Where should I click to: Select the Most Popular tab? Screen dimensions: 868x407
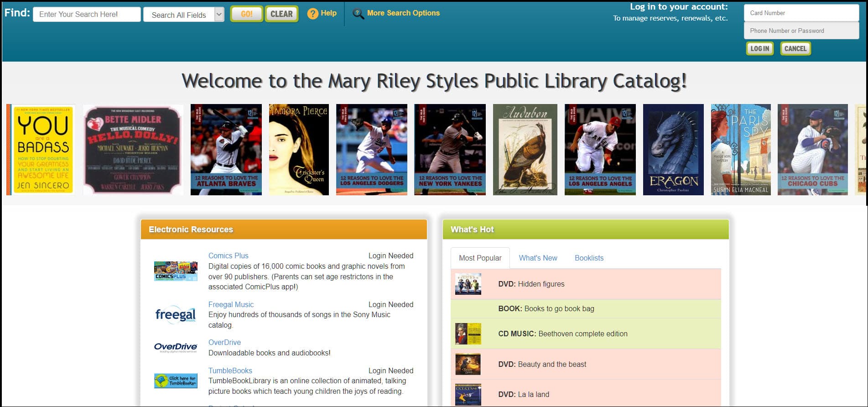click(x=480, y=258)
